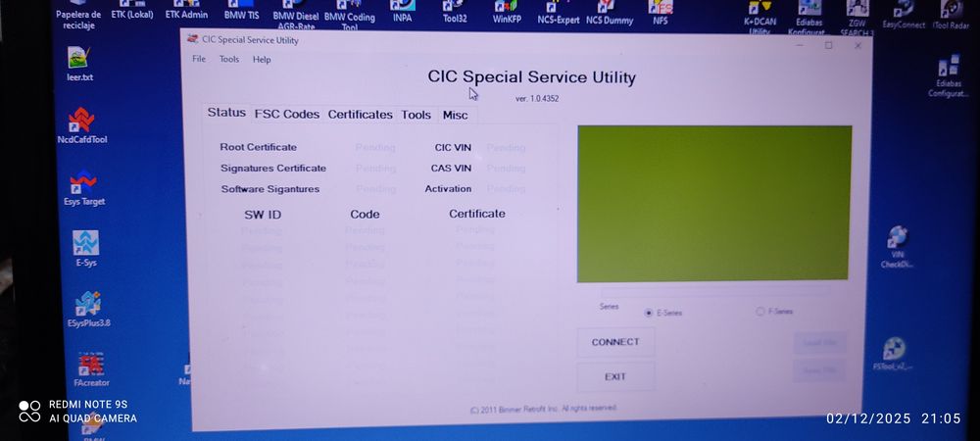This screenshot has width=980, height=441.
Task: Switch to the Status tab
Action: pyautogui.click(x=226, y=113)
